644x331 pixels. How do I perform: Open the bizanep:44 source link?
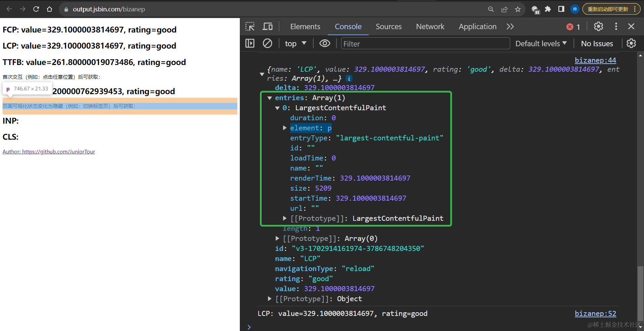pos(595,60)
